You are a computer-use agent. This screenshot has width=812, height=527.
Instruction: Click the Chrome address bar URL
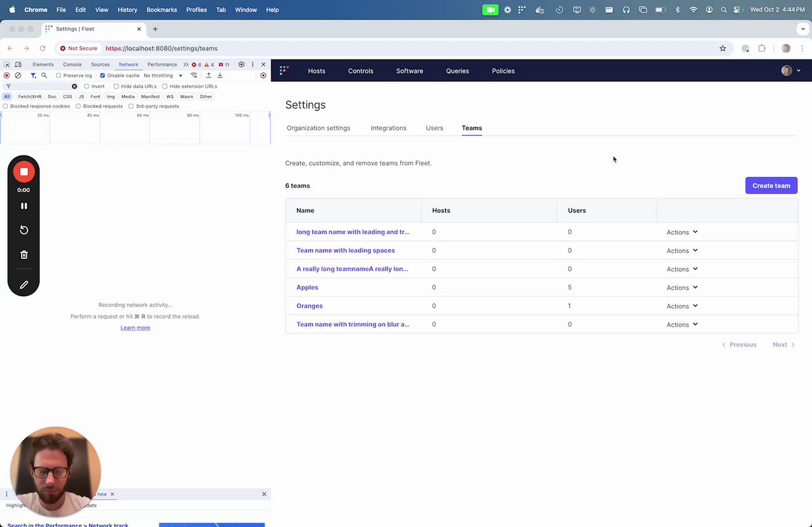coord(162,48)
